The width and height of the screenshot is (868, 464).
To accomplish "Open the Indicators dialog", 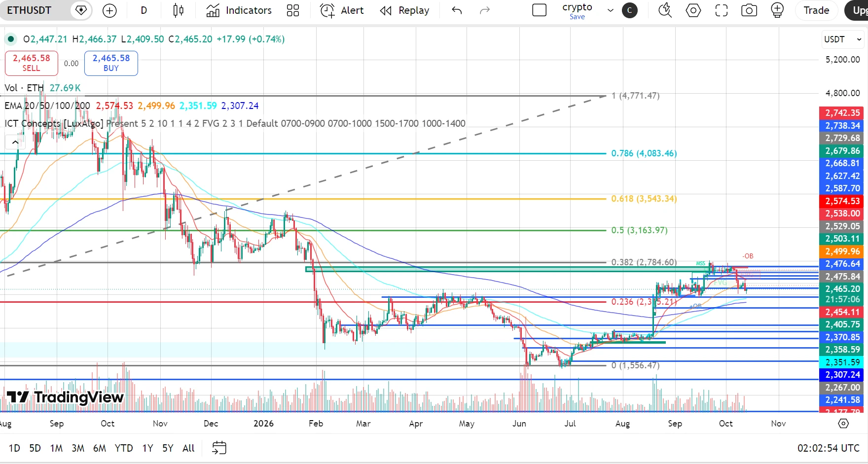I will (x=239, y=10).
